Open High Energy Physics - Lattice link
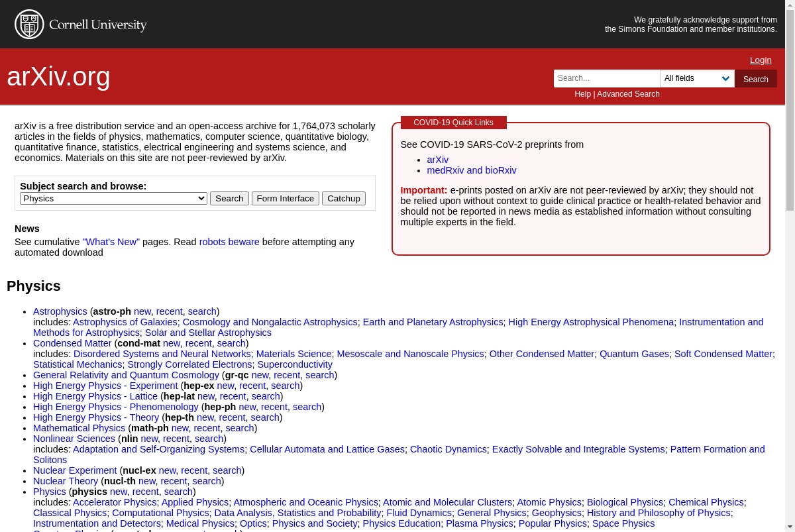This screenshot has height=532, width=795. 95,396
